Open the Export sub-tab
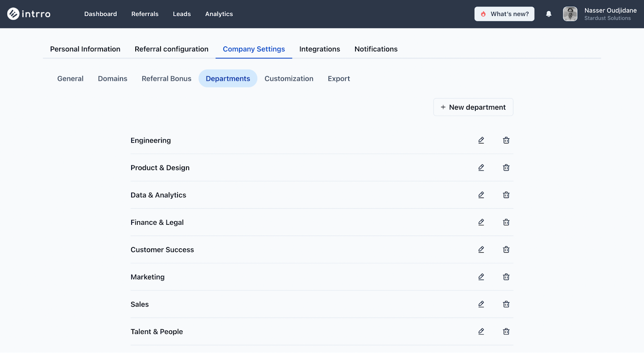This screenshot has height=353, width=644. point(339,79)
